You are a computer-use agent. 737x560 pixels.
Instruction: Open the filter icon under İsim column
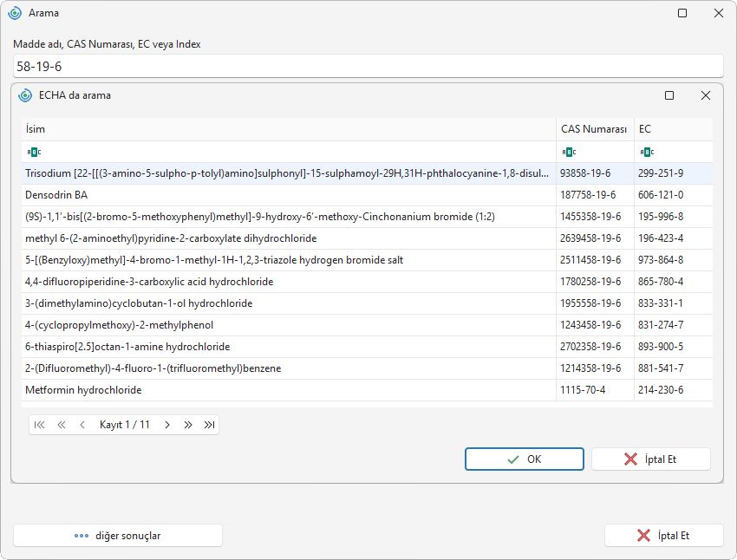[x=35, y=152]
